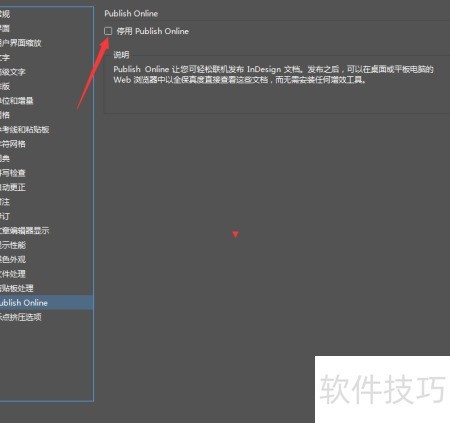Choose 剪贴板处理 in the list
This screenshot has height=423, width=450.
pyautogui.click(x=17, y=288)
